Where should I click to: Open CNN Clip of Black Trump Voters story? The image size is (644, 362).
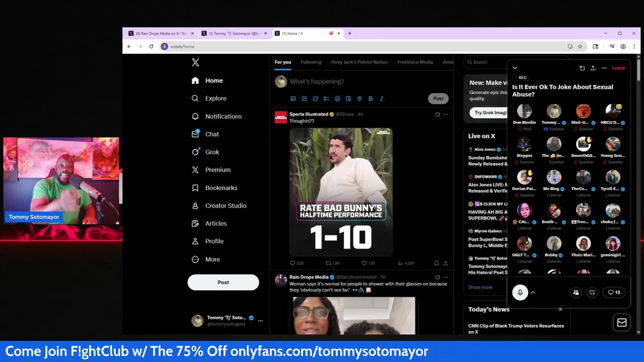(x=516, y=328)
